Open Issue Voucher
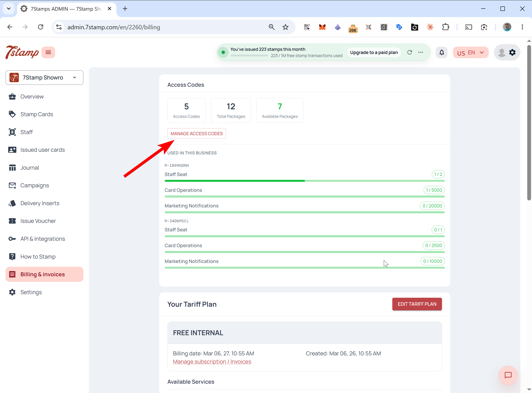This screenshot has width=532, height=393. pos(44,221)
